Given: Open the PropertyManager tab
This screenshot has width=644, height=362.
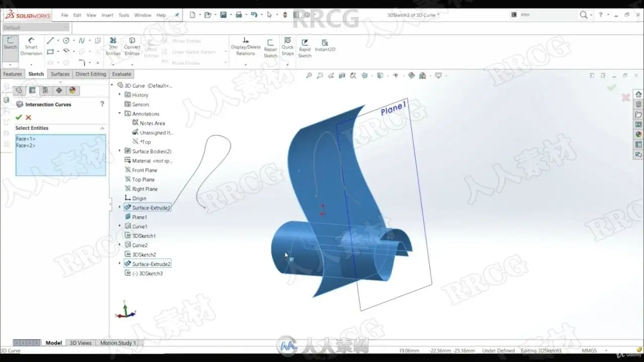Looking at the screenshot, I should (32, 90).
